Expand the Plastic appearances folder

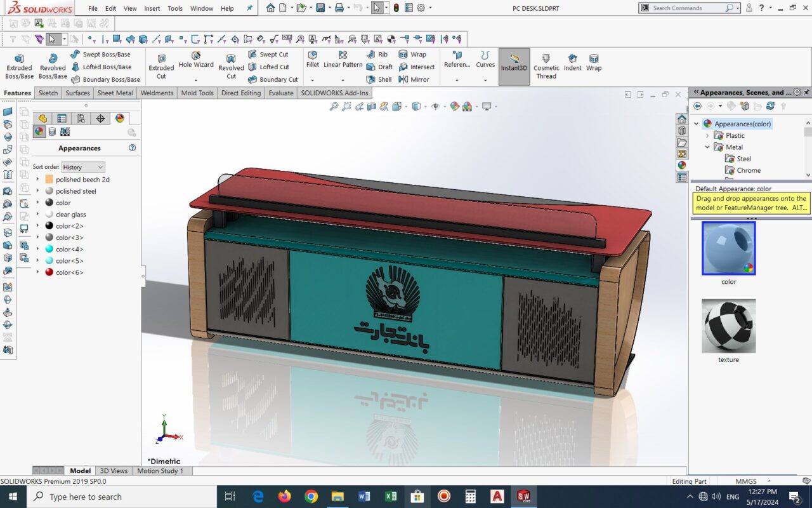click(x=707, y=135)
